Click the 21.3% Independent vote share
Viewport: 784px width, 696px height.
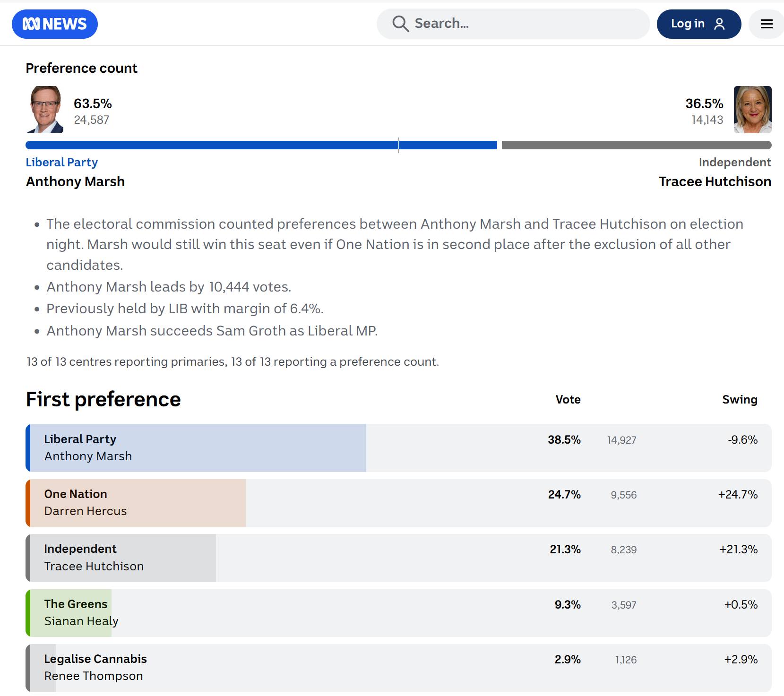coord(565,550)
